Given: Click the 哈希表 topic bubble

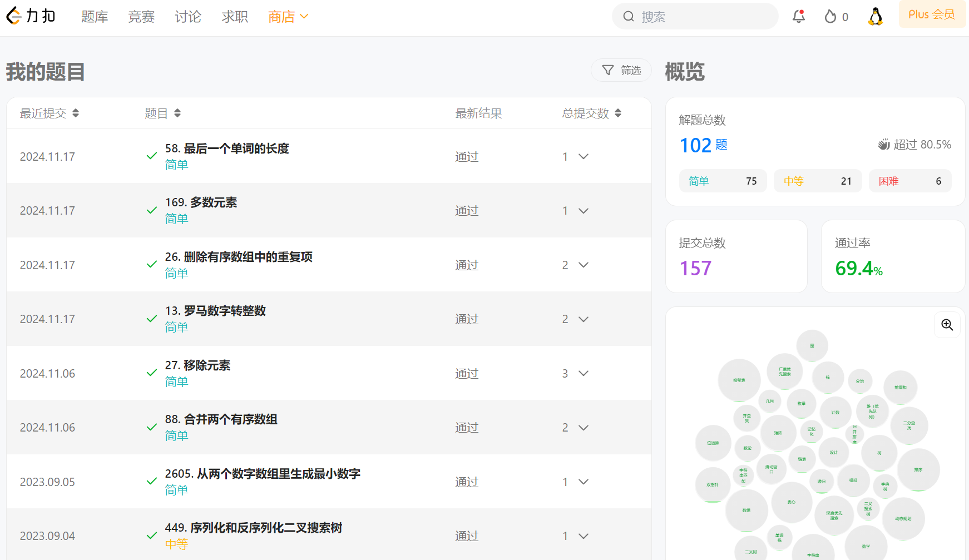Looking at the screenshot, I should tap(739, 380).
